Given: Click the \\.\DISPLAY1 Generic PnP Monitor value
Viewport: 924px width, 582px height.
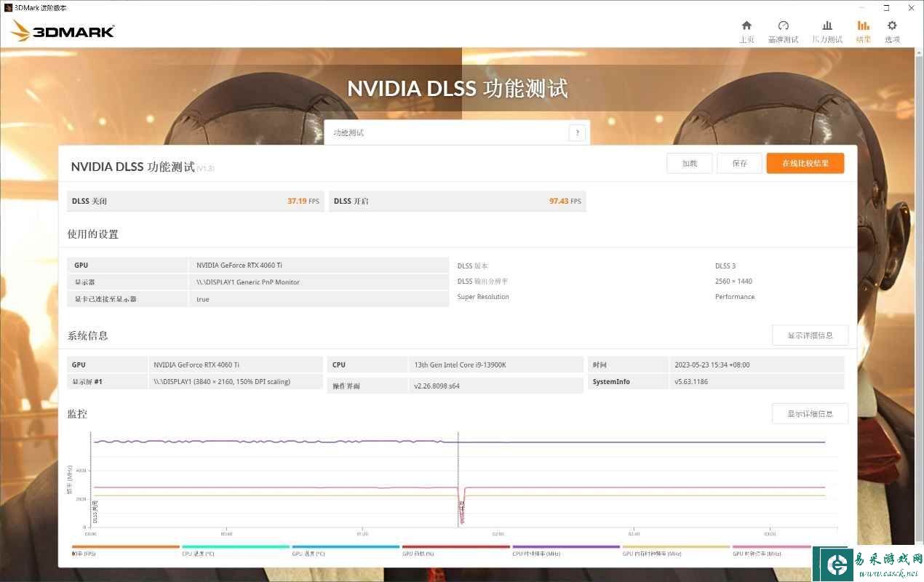Looking at the screenshot, I should [x=248, y=282].
